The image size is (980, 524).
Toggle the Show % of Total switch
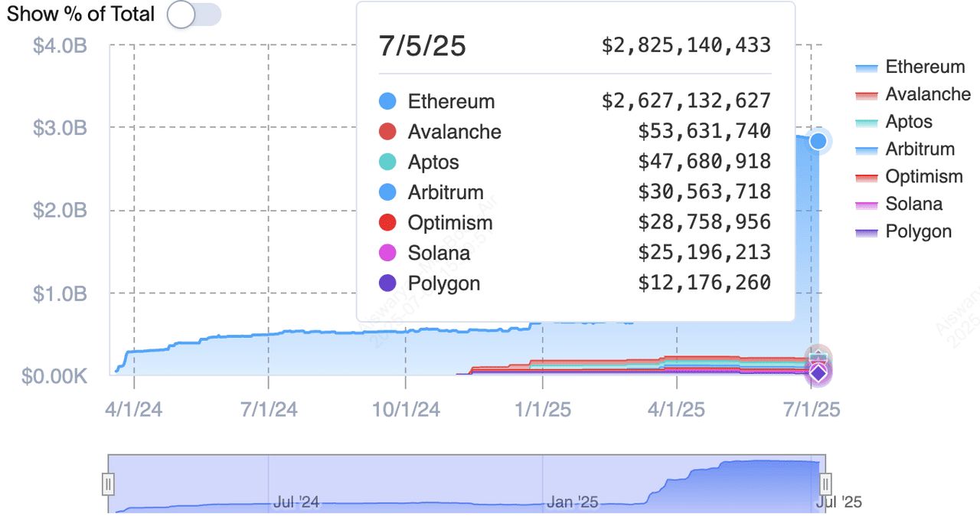click(x=193, y=15)
